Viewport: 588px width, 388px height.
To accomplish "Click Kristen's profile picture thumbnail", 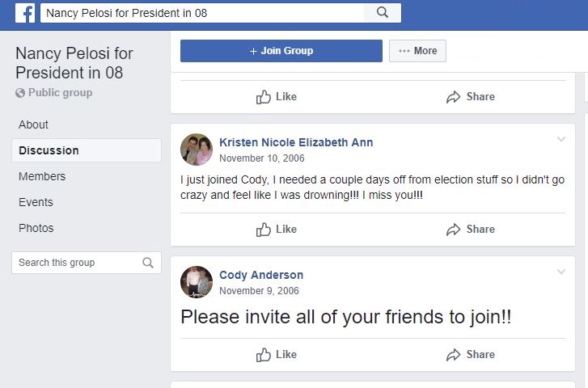I will (197, 150).
